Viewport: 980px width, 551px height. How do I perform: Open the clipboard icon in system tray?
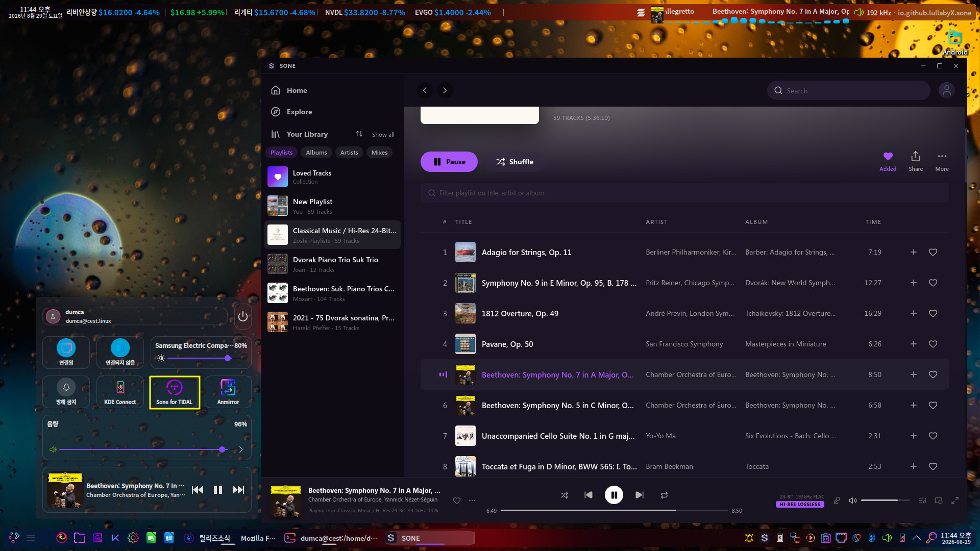[x=826, y=538]
